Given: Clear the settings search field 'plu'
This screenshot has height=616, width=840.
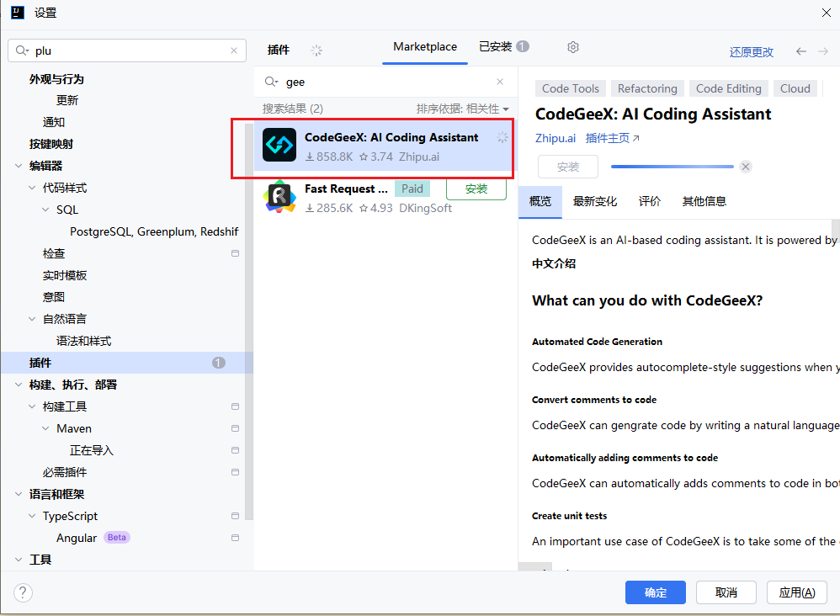Looking at the screenshot, I should click(234, 50).
